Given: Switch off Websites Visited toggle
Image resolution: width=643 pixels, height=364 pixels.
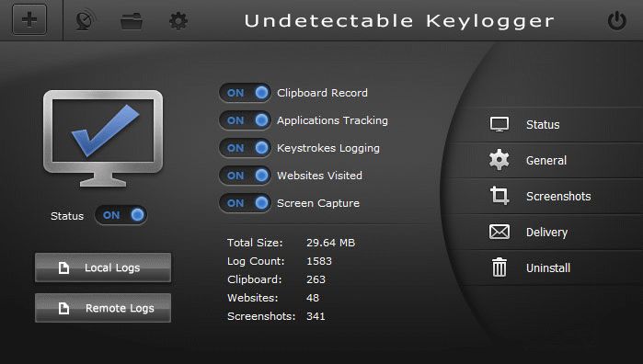Looking at the screenshot, I should (x=245, y=176).
